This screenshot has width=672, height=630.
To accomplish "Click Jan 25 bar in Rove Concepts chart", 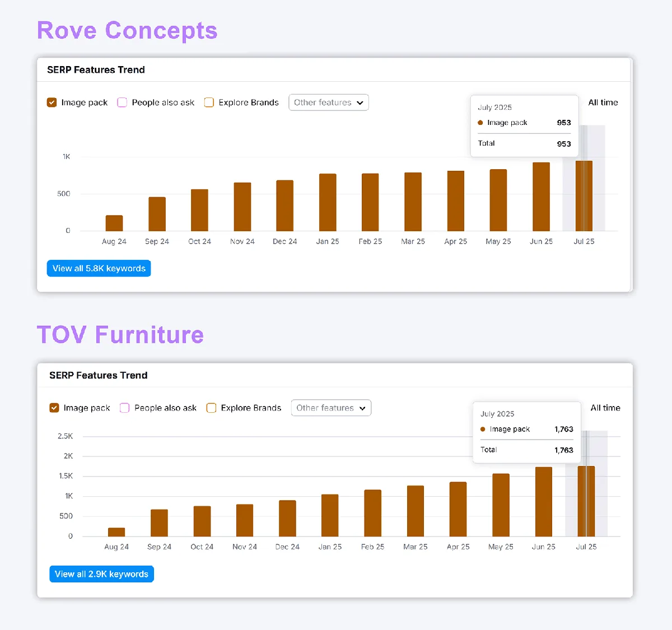I will click(328, 202).
